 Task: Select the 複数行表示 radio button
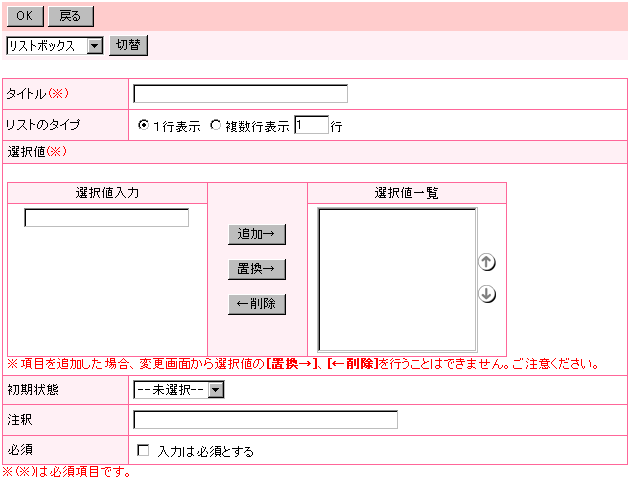point(215,127)
